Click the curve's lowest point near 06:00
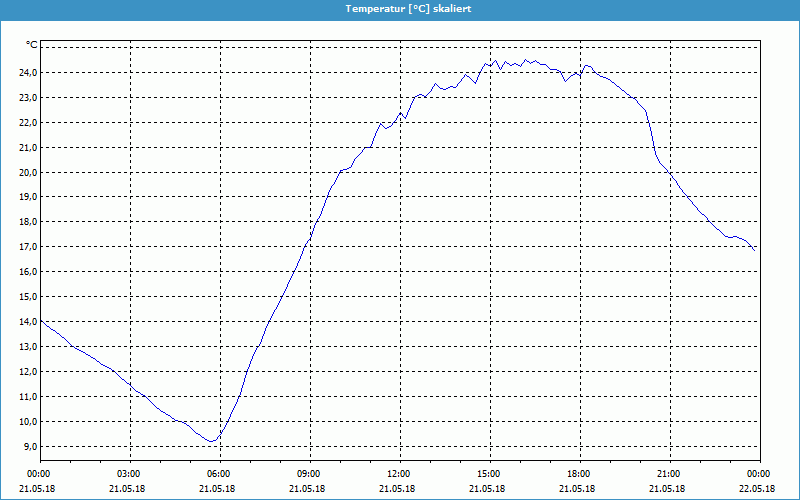 (212, 441)
